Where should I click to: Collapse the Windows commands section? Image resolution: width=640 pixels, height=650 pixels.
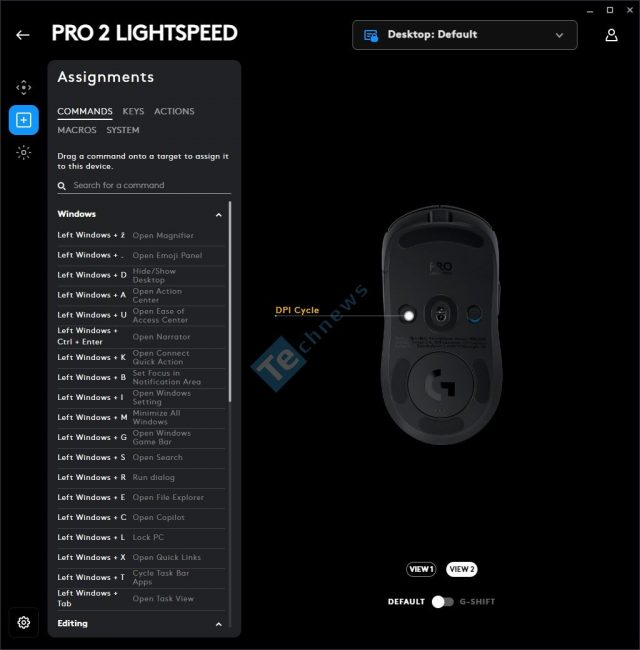click(219, 215)
